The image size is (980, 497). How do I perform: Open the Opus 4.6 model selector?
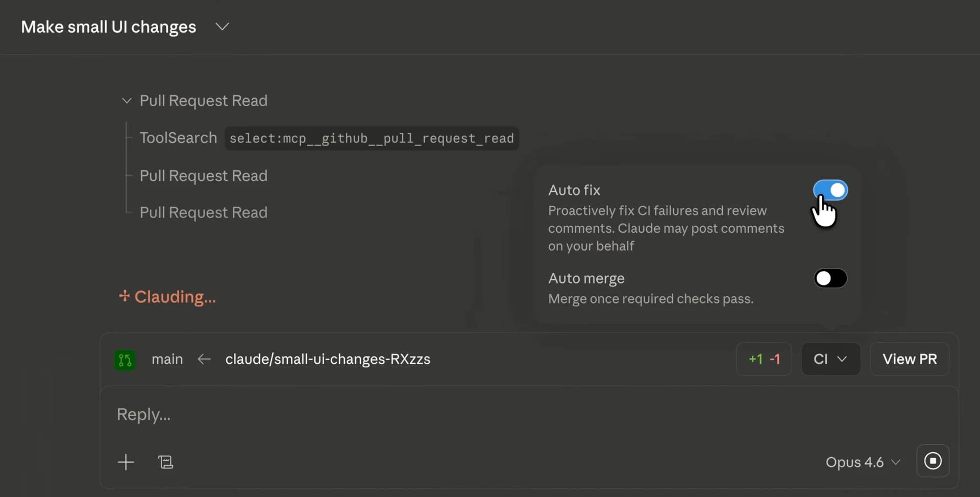[862, 462]
